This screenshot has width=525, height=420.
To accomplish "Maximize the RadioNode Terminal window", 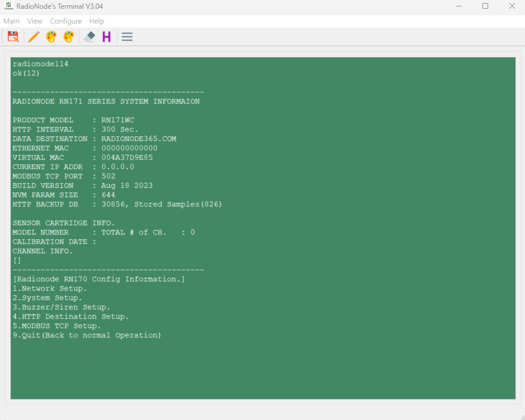I will point(485,6).
